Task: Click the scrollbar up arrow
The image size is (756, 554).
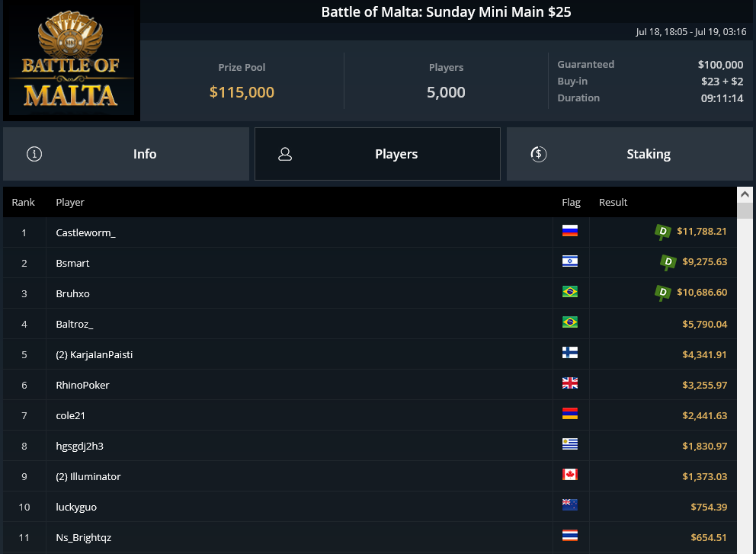Action: 745,194
